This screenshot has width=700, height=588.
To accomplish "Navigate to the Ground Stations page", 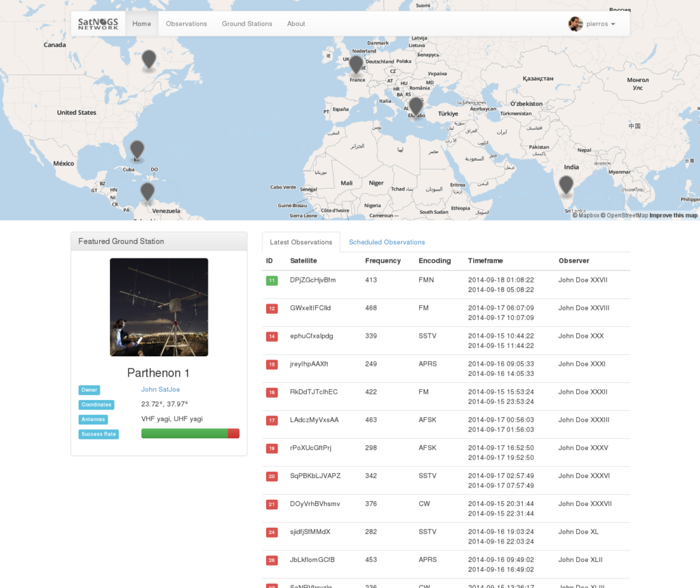I will point(247,24).
